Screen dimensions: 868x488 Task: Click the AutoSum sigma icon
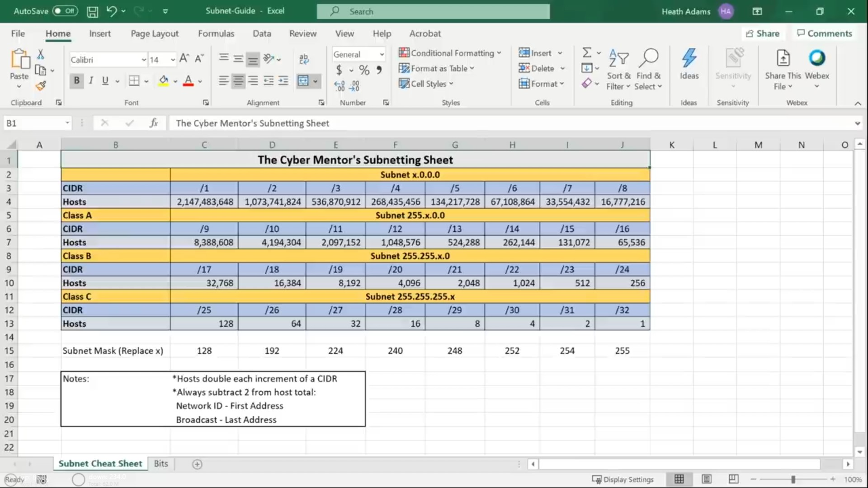click(587, 53)
